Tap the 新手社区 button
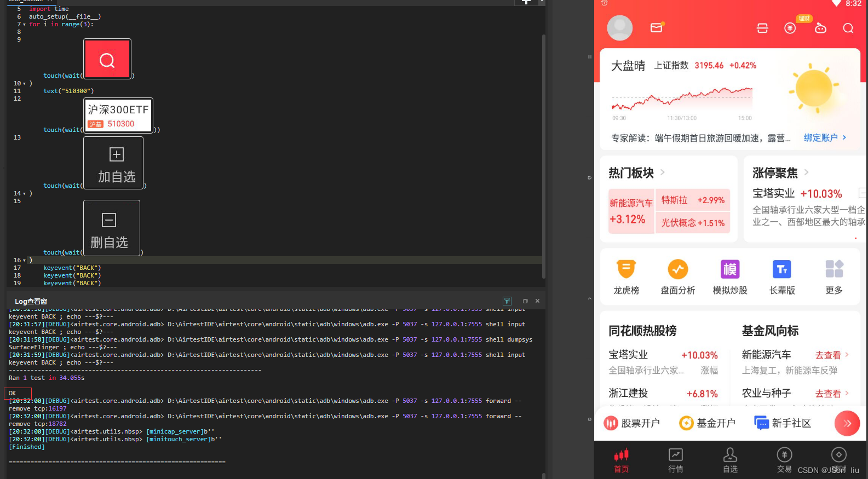The image size is (868, 479). tap(783, 423)
